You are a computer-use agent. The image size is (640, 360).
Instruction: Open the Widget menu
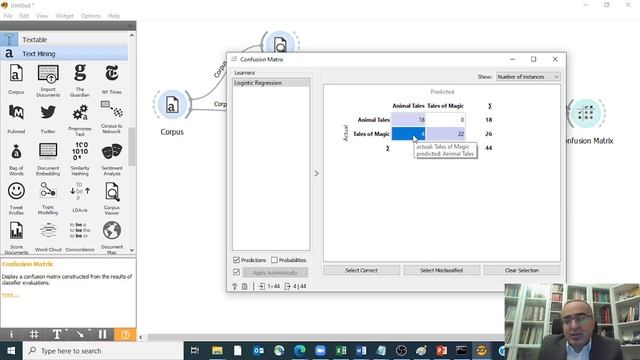(64, 16)
